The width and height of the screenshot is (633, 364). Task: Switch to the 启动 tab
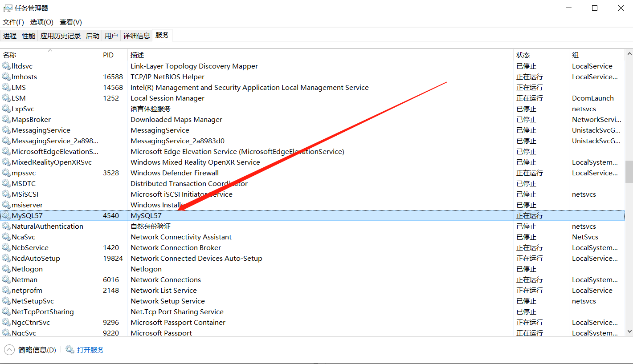[93, 36]
